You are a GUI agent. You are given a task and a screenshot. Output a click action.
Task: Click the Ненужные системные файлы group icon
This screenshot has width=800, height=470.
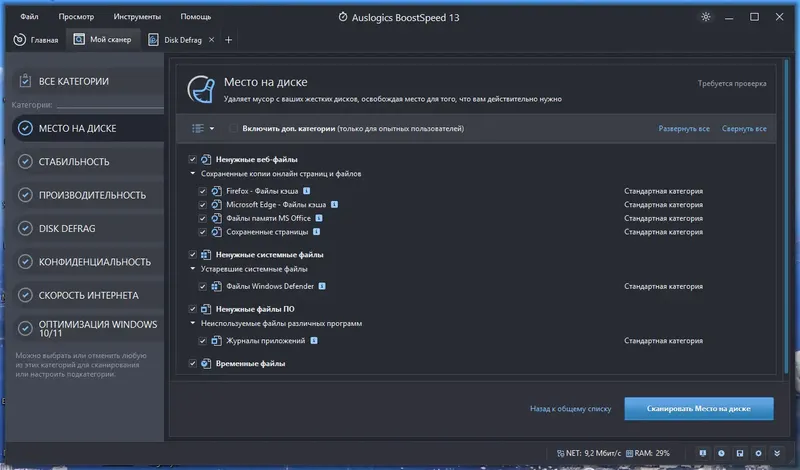tap(206, 255)
